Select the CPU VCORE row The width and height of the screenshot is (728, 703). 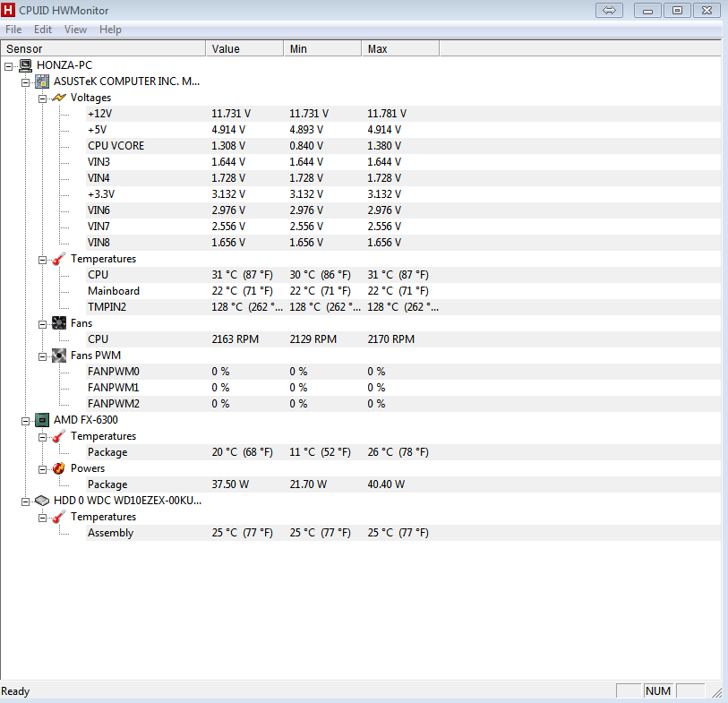(403, 146)
